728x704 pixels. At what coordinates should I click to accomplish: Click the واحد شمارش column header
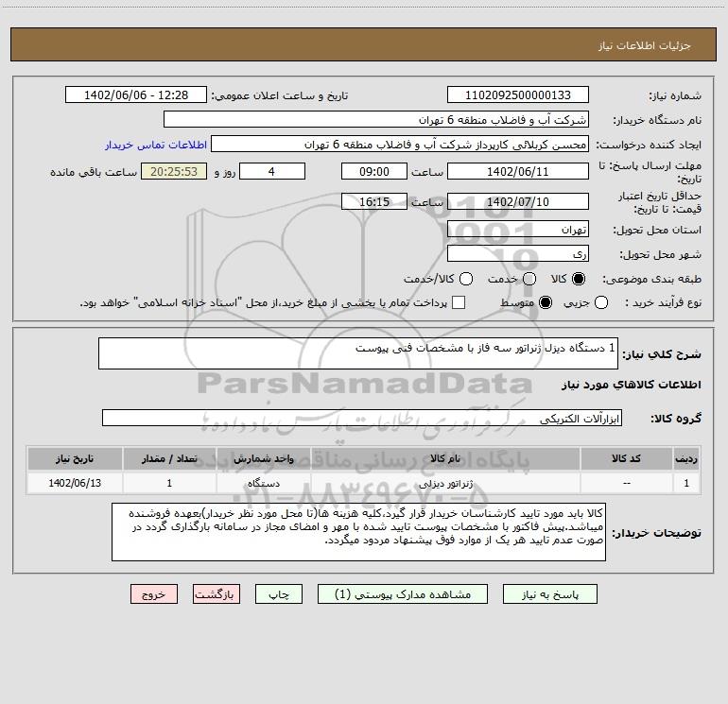click(263, 458)
